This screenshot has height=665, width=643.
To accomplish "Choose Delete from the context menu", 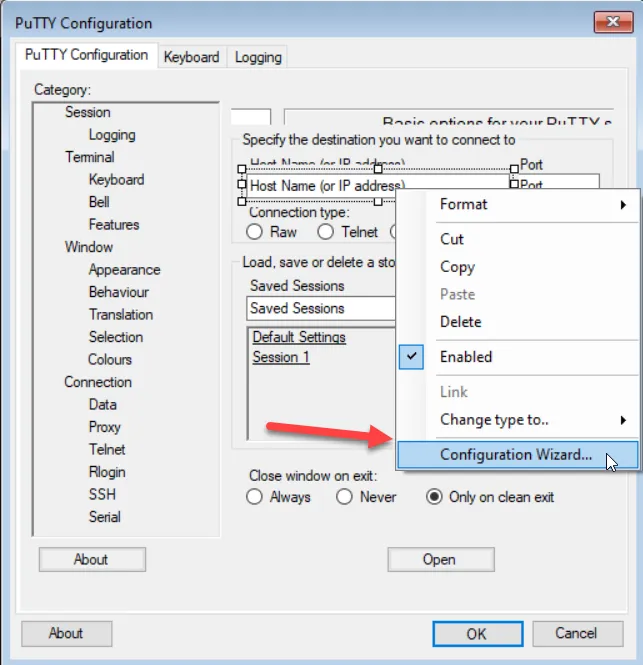I will coord(518,322).
